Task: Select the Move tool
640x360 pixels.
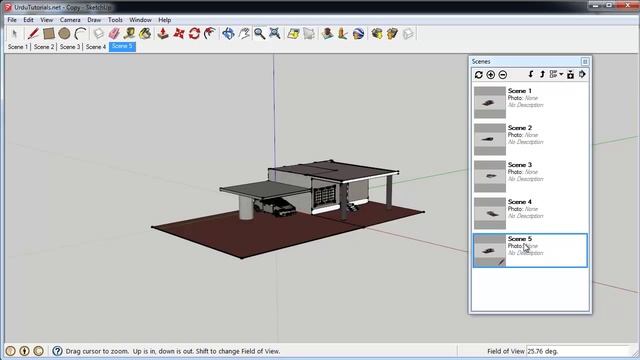Action: coord(178,34)
